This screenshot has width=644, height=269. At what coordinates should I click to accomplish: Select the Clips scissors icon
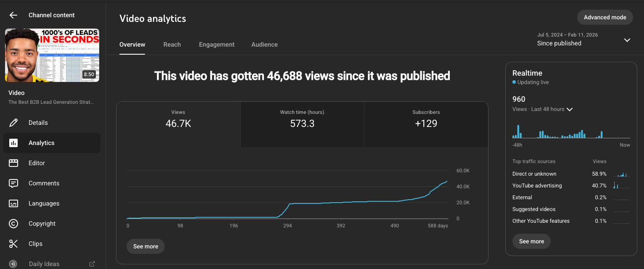13,243
